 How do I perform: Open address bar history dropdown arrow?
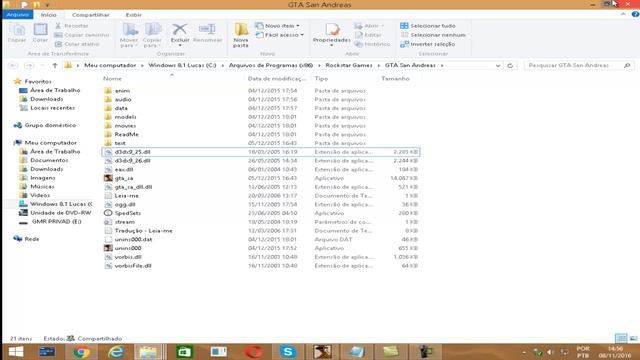[x=498, y=66]
